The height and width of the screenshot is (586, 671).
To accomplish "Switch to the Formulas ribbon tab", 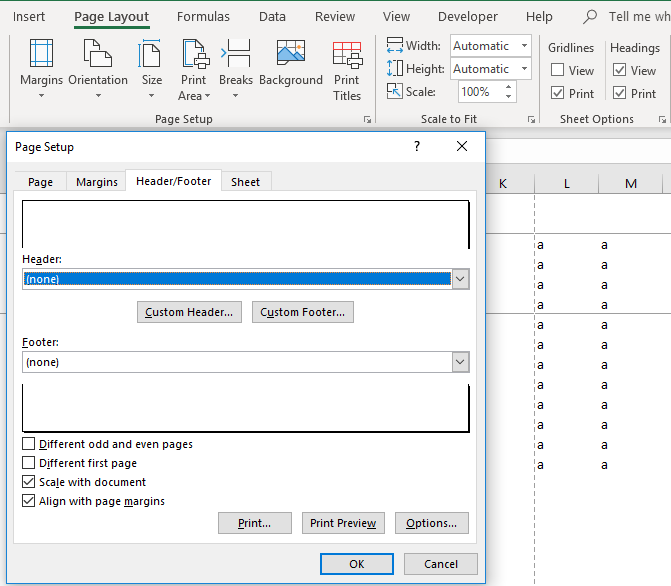I will (203, 17).
